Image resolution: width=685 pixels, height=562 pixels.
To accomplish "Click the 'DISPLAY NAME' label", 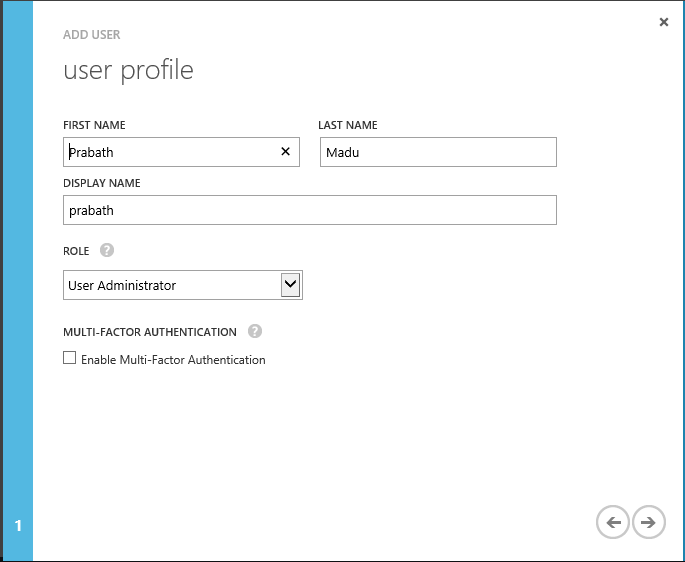I will click(101, 183).
